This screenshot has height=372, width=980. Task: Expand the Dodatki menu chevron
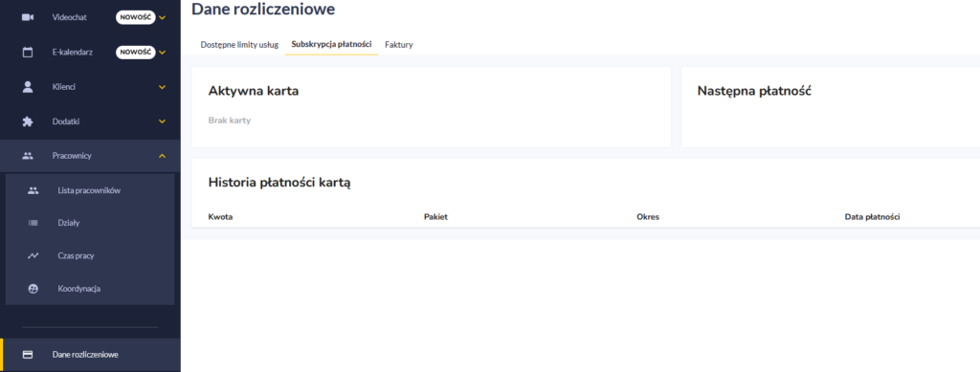[163, 121]
